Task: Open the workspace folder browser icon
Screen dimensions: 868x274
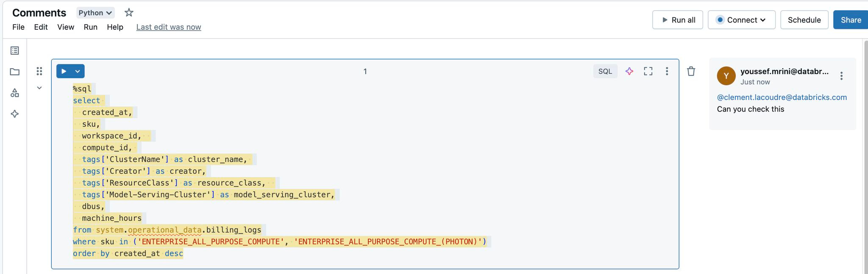Action: [x=15, y=72]
